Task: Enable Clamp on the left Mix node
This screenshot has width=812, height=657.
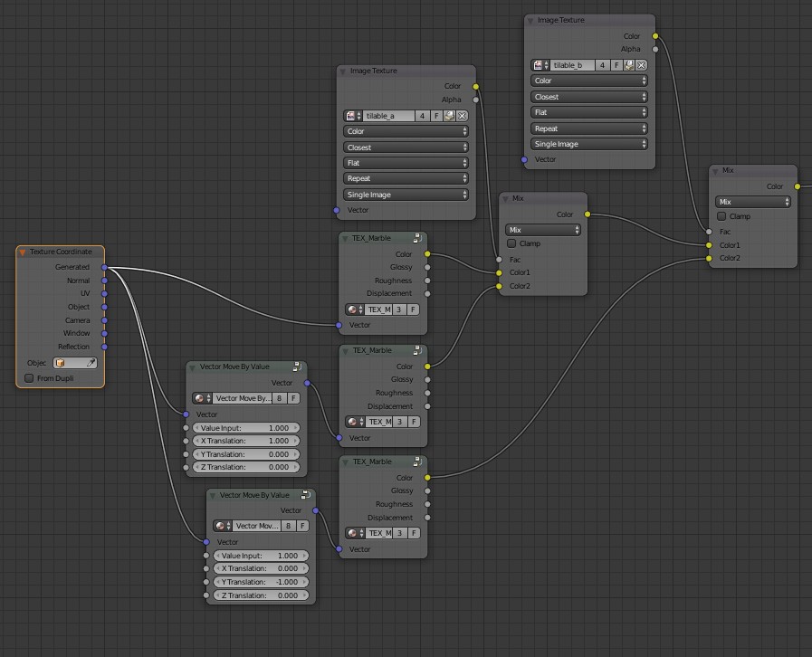Action: click(511, 243)
